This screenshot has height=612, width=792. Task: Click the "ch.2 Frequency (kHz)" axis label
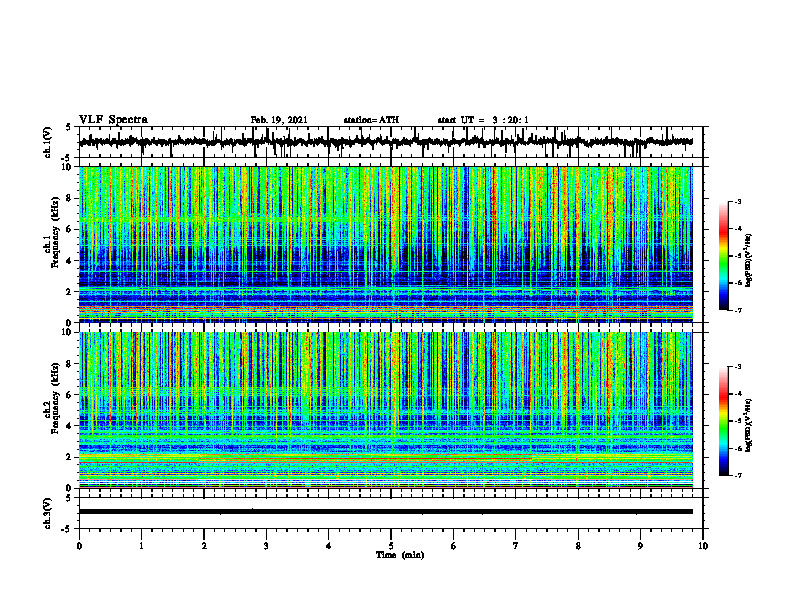[x=53, y=398]
